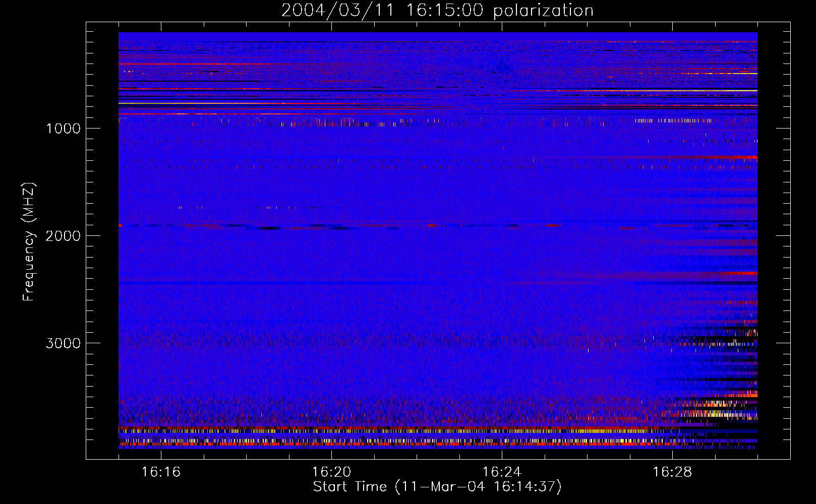Image resolution: width=816 pixels, height=504 pixels.
Task: Click the 2000 frequency tick label
Action: 63,236
